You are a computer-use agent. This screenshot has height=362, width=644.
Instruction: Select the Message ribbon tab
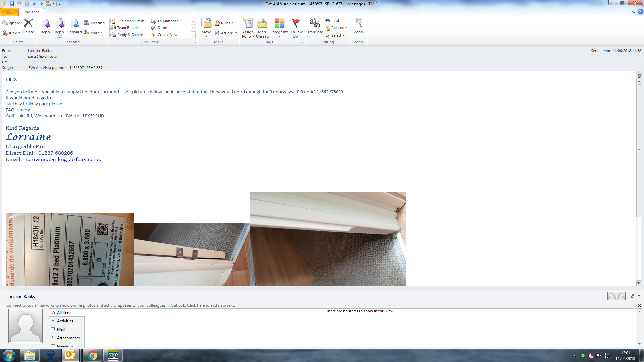coord(32,12)
